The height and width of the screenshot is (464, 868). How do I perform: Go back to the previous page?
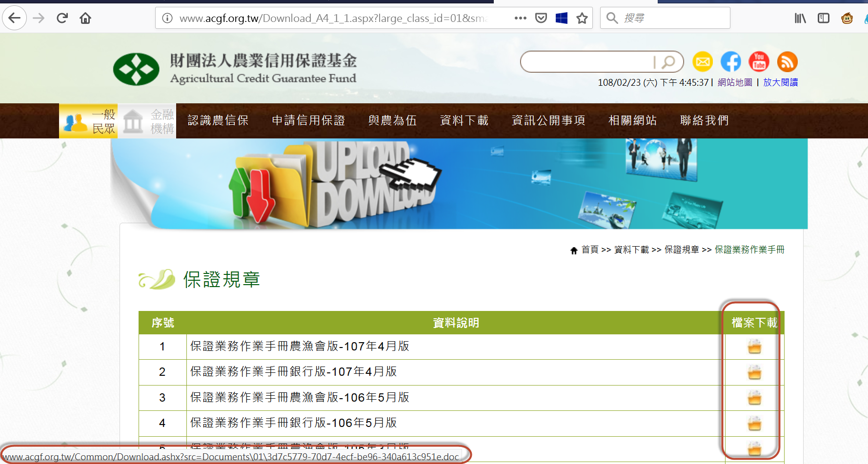(x=14, y=18)
